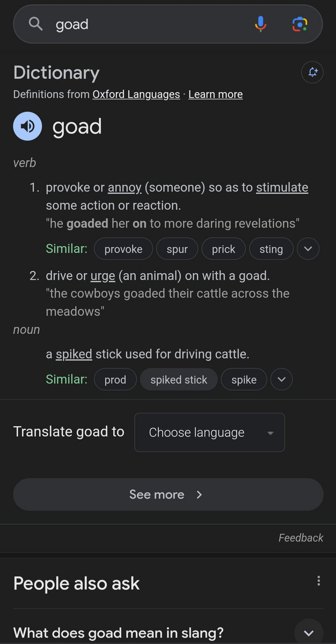The image size is (336, 644).
Task: Tap the magnifying glass search icon
Action: pyautogui.click(x=35, y=24)
